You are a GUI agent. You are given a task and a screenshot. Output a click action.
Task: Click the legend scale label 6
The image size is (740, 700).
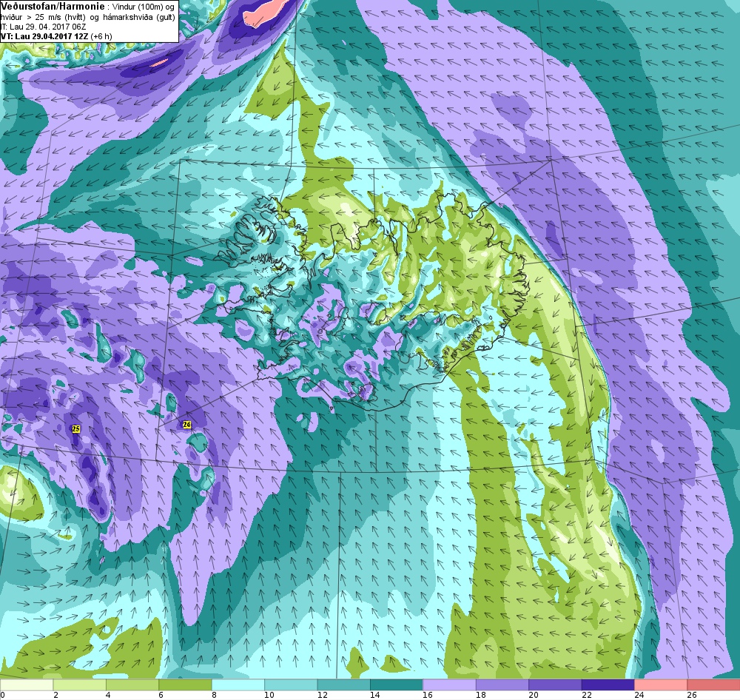161,695
